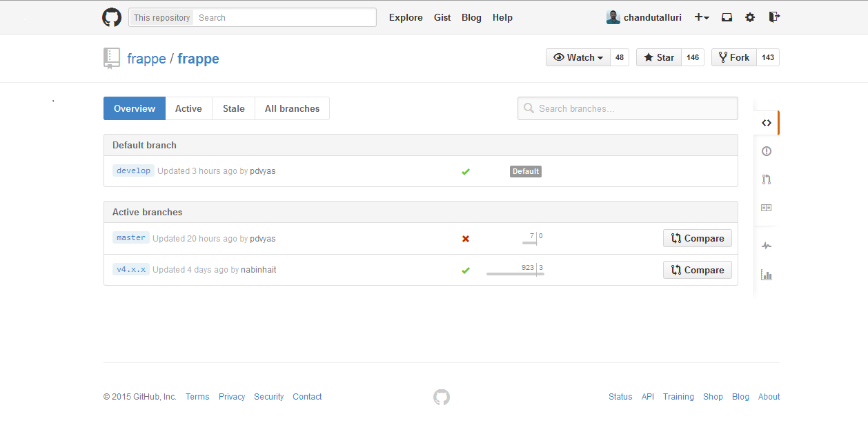Open the develop branch
The width and height of the screenshot is (868, 421).
[x=133, y=170]
